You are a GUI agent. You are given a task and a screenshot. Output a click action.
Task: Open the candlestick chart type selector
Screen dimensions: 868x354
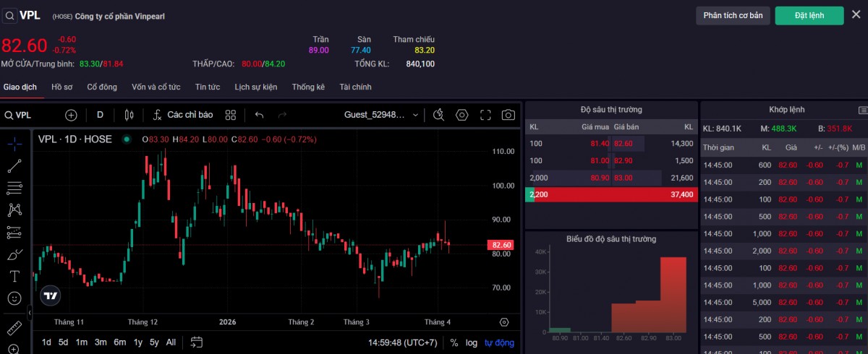129,115
